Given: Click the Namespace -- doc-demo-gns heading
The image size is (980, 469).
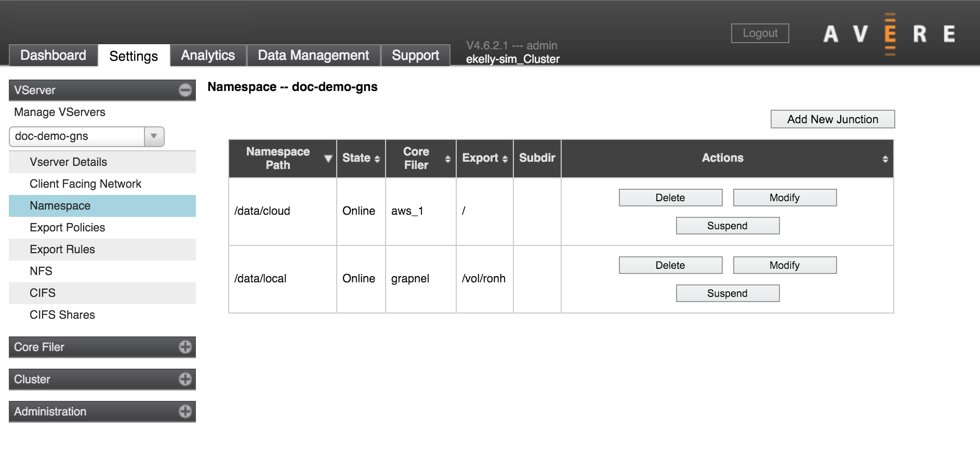Looking at the screenshot, I should 293,87.
